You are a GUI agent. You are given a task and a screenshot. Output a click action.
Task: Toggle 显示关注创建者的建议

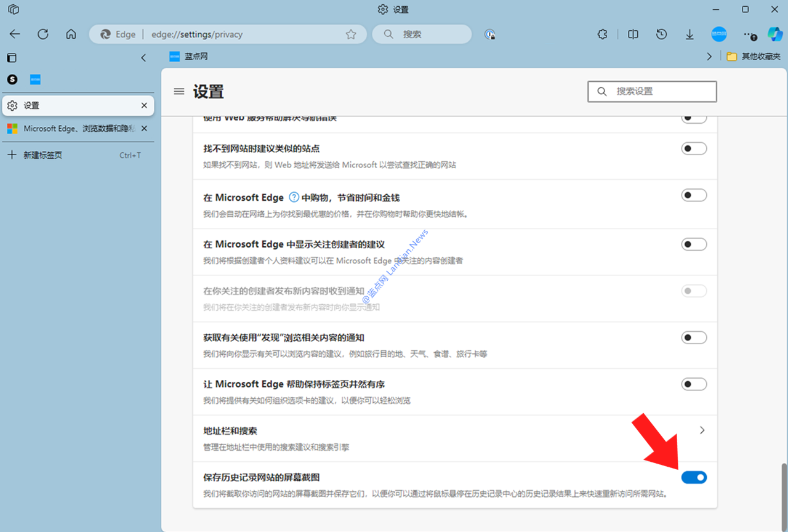pos(694,244)
